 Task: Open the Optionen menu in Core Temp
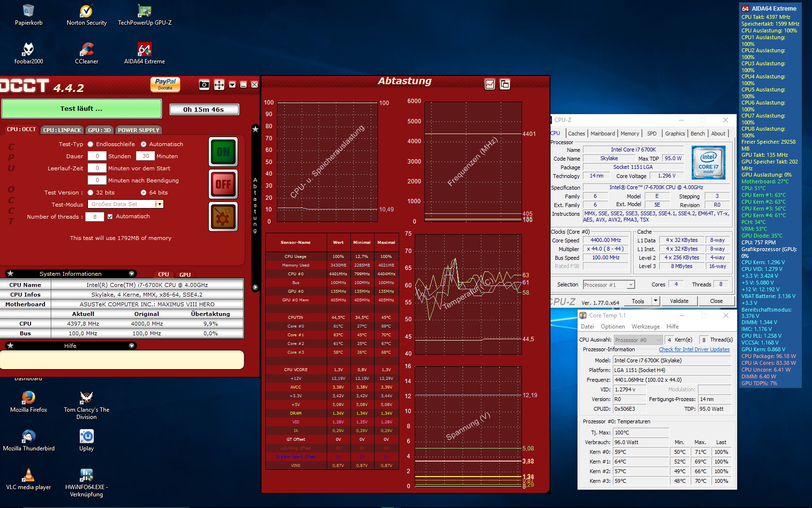click(x=613, y=327)
